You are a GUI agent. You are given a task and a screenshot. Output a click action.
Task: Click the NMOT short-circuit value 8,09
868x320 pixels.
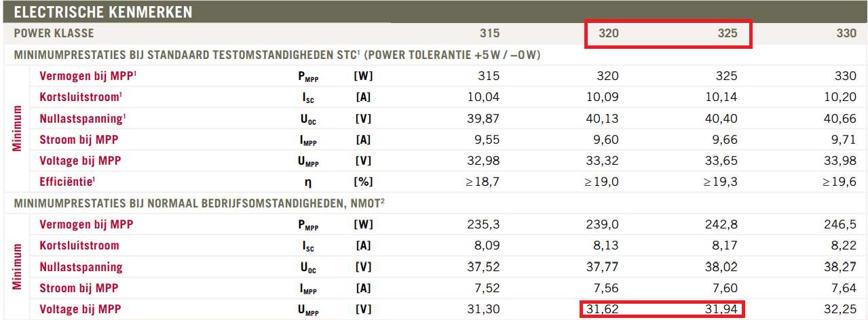point(487,245)
